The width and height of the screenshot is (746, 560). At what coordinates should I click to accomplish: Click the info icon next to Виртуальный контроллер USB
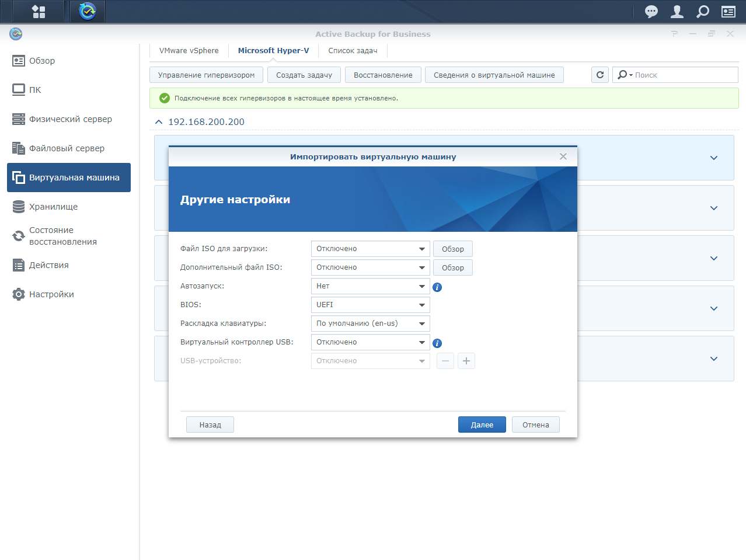click(437, 343)
